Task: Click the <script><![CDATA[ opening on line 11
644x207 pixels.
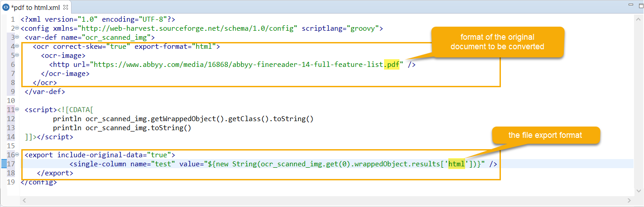Action: point(59,110)
